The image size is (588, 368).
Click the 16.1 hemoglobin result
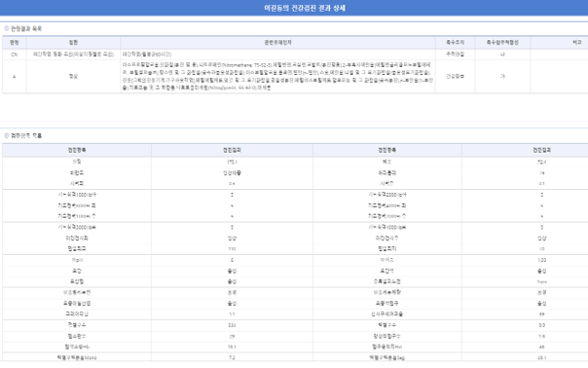(232, 347)
